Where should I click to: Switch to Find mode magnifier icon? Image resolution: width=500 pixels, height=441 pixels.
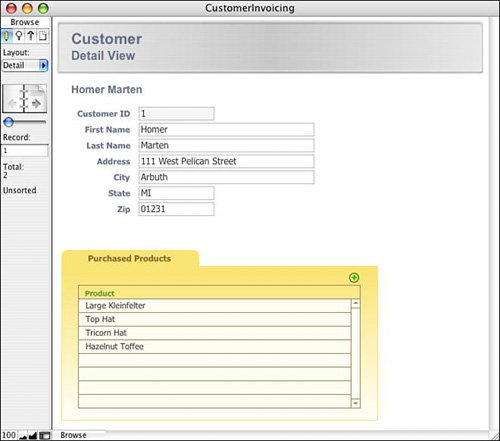pyautogui.click(x=19, y=36)
